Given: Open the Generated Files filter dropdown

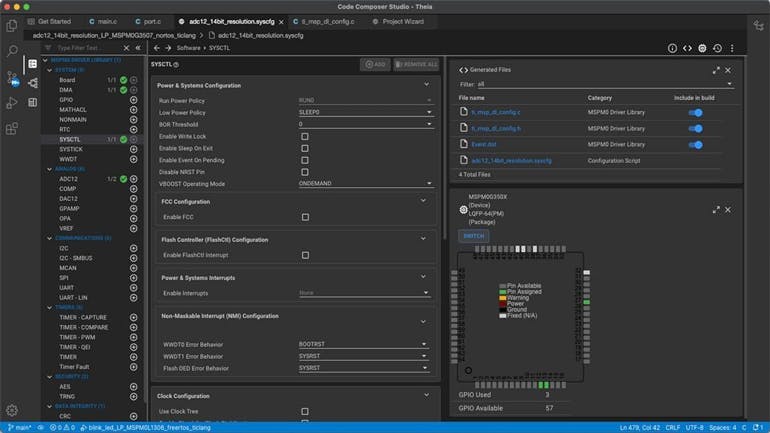Looking at the screenshot, I should (x=605, y=84).
